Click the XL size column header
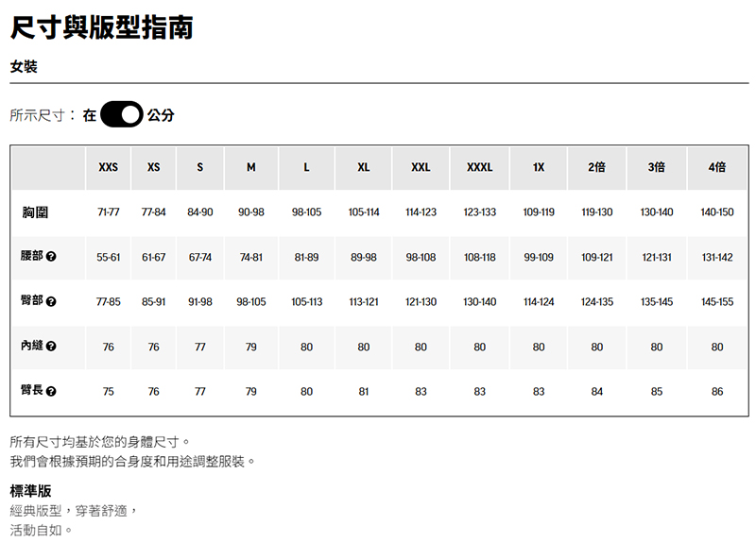The width and height of the screenshot is (756, 542). tap(363, 167)
